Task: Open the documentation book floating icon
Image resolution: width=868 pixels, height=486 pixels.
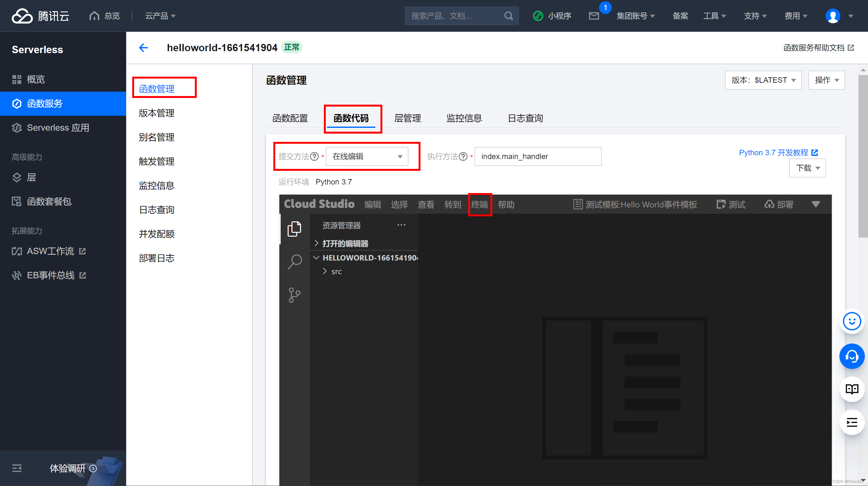Action: click(x=852, y=389)
